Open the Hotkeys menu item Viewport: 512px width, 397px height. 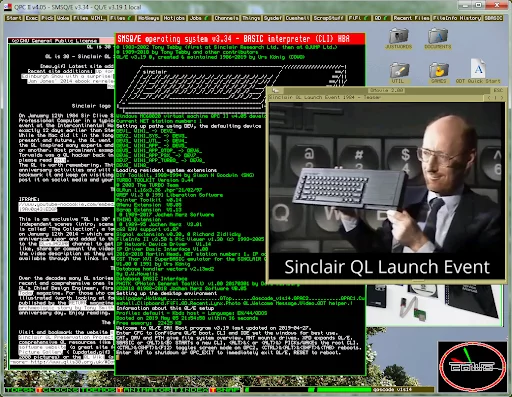[148, 18]
